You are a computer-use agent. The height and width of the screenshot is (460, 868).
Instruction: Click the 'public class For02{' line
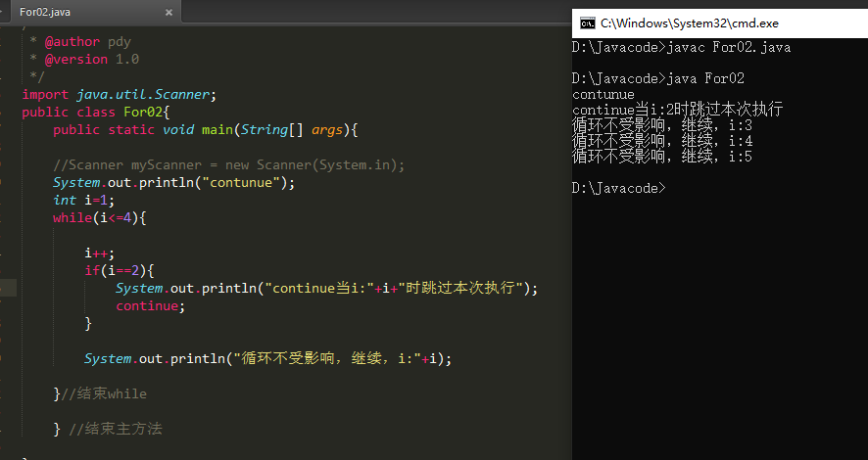pyautogui.click(x=96, y=113)
